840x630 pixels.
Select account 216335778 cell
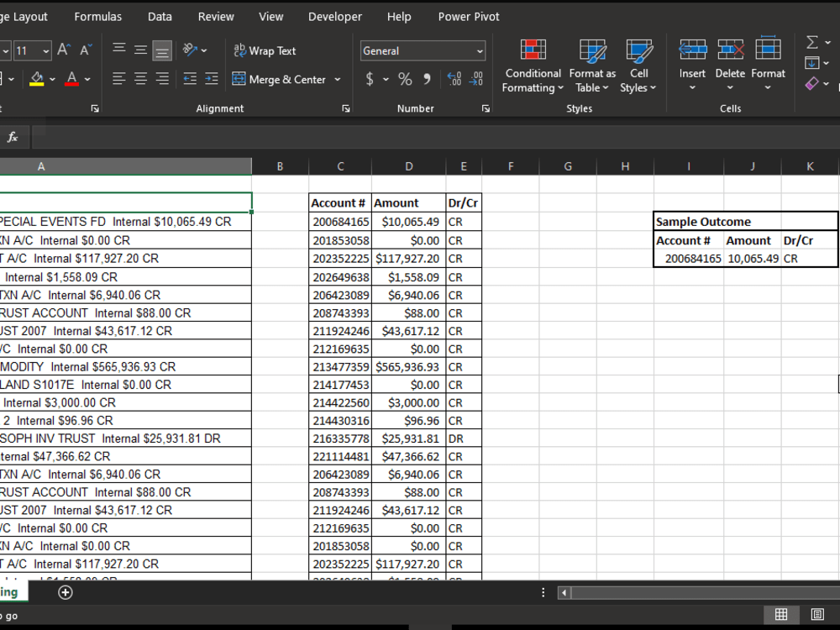coord(340,438)
